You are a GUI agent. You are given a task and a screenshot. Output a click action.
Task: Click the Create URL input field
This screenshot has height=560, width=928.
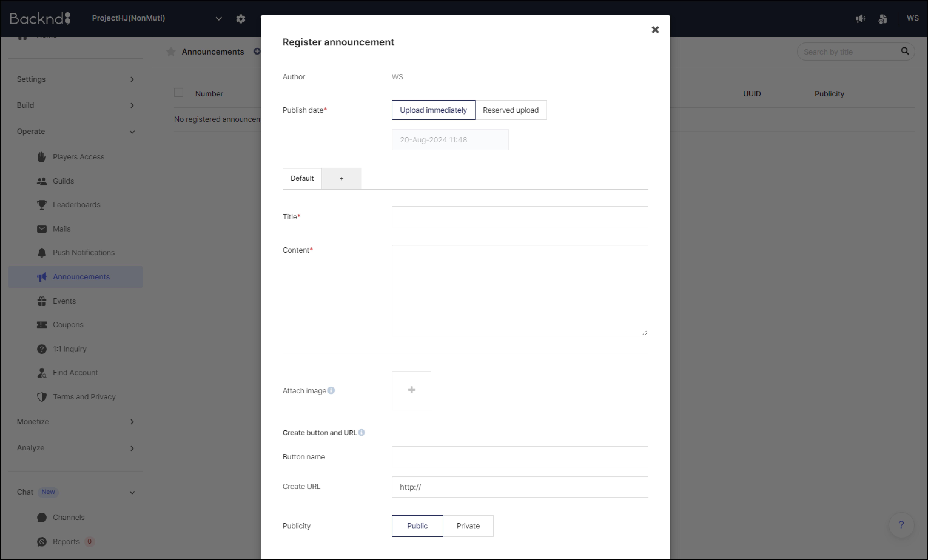click(520, 487)
